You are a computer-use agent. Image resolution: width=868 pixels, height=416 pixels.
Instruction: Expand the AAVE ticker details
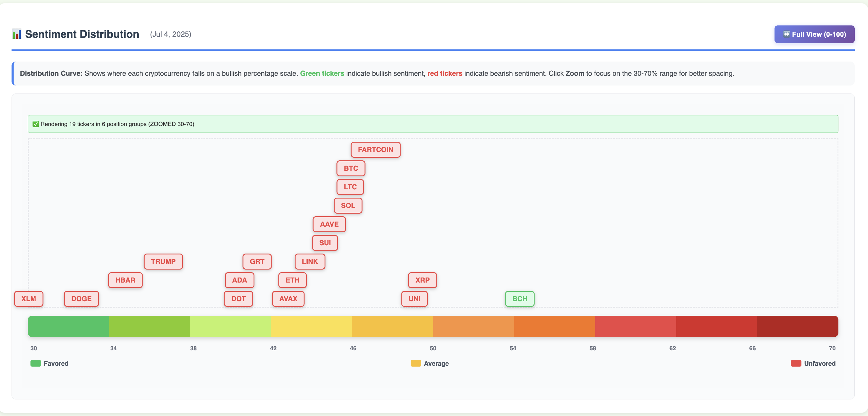(329, 224)
